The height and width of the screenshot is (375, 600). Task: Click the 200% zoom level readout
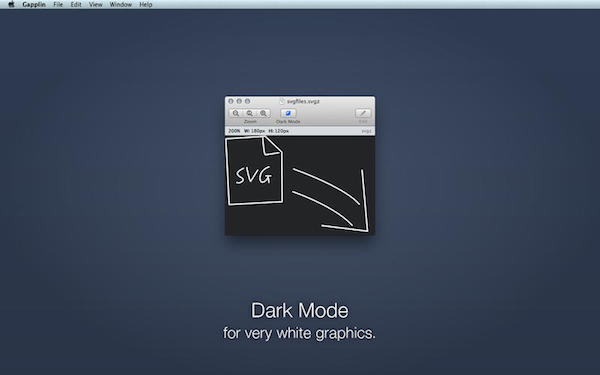pyautogui.click(x=234, y=131)
